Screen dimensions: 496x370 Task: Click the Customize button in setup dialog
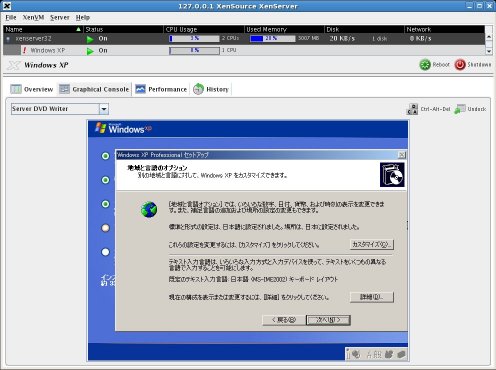[x=372, y=244]
